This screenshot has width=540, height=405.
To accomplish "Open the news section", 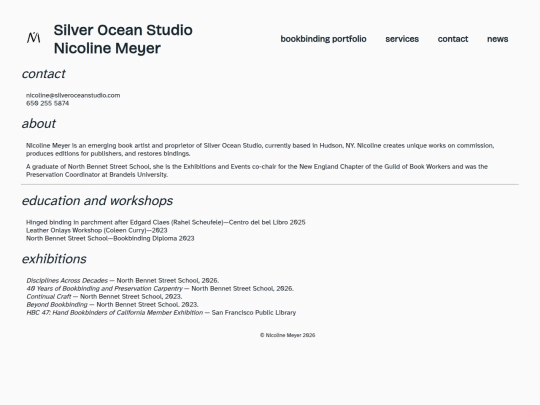I will [x=498, y=39].
